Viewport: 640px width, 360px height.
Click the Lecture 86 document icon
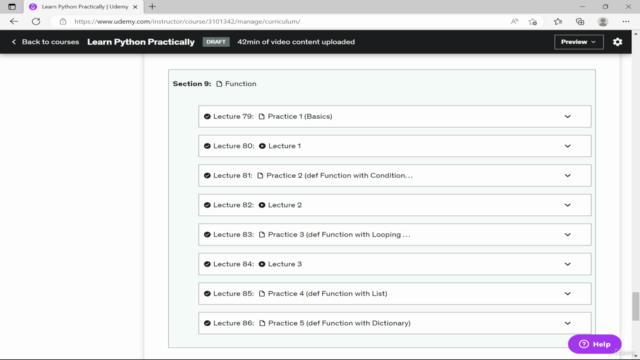click(x=262, y=323)
